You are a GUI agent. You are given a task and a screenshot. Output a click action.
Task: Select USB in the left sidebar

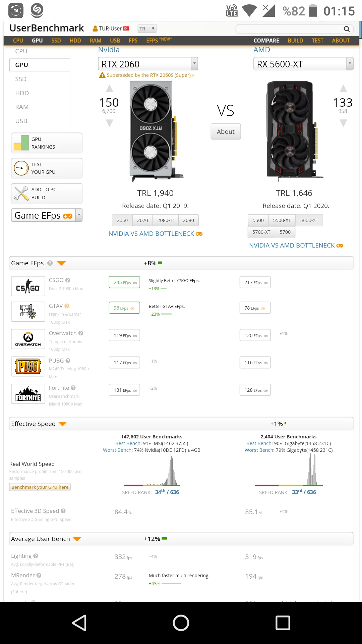(x=21, y=121)
